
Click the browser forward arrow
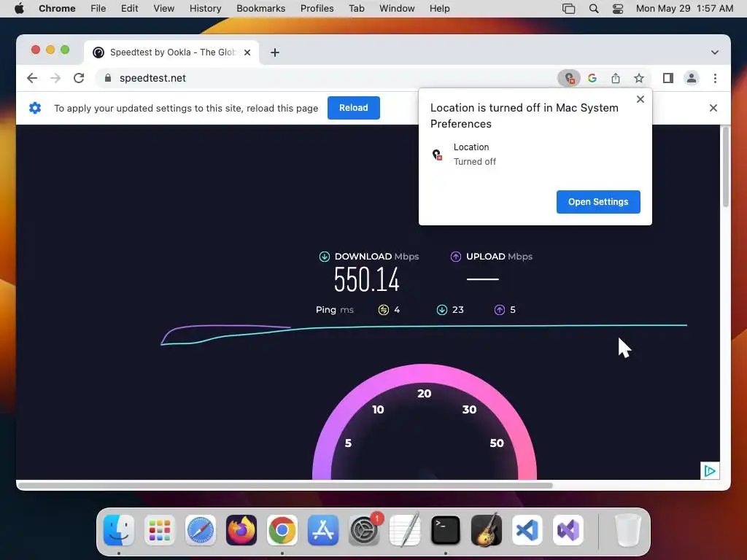pos(55,78)
